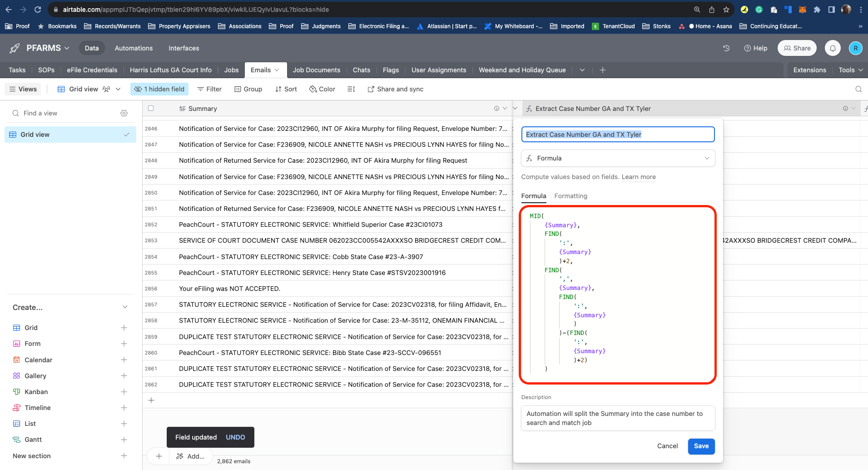Click the Share button

pyautogui.click(x=797, y=48)
